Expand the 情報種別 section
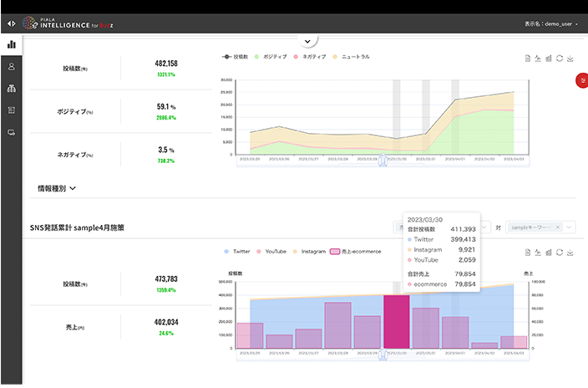This screenshot has height=388, width=588. coord(57,188)
